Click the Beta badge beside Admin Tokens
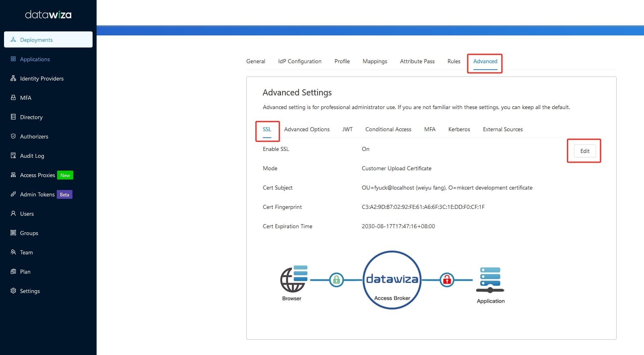The height and width of the screenshot is (355, 644). 64,194
